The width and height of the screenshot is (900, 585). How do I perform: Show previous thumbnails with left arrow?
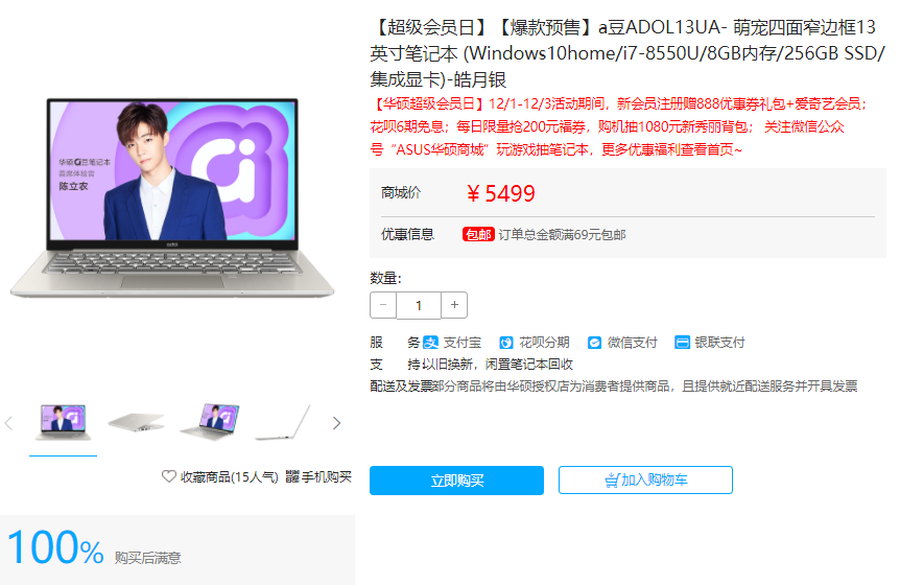[9, 424]
